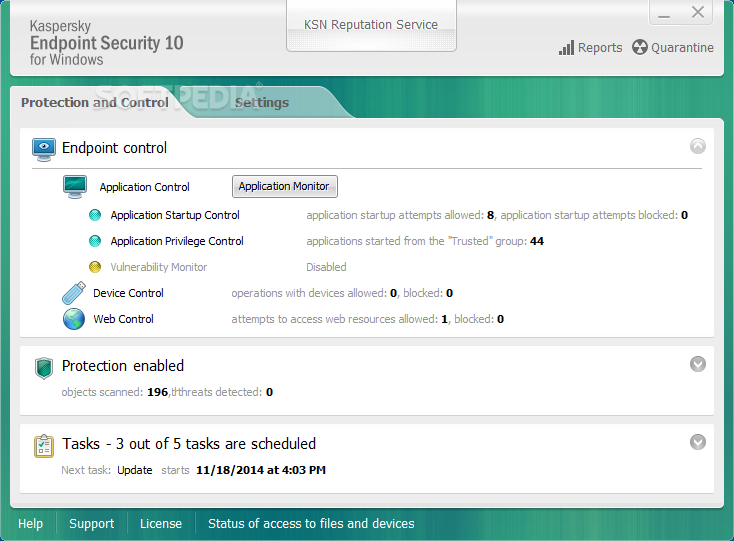Close the Kaspersky window

point(698,12)
